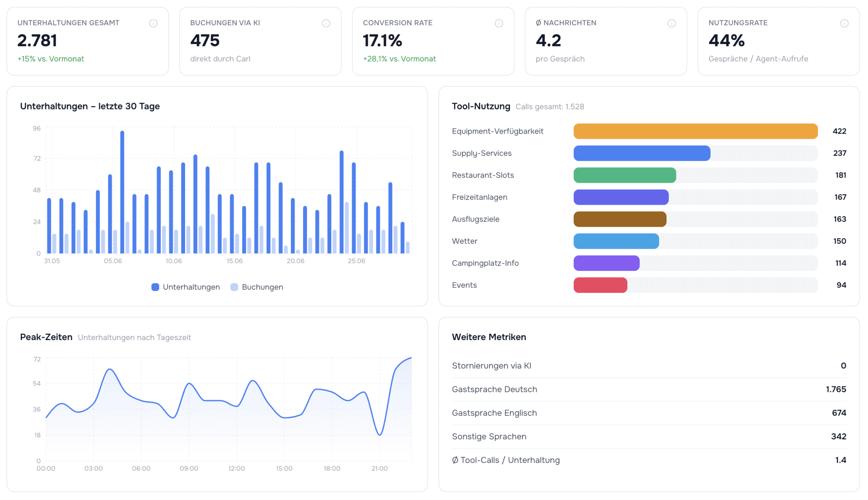Click the value 674
Viewport: 868px width, 500px height.
839,413
